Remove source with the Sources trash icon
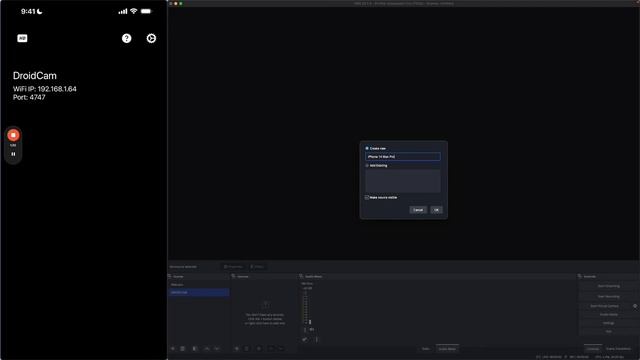 247,349
